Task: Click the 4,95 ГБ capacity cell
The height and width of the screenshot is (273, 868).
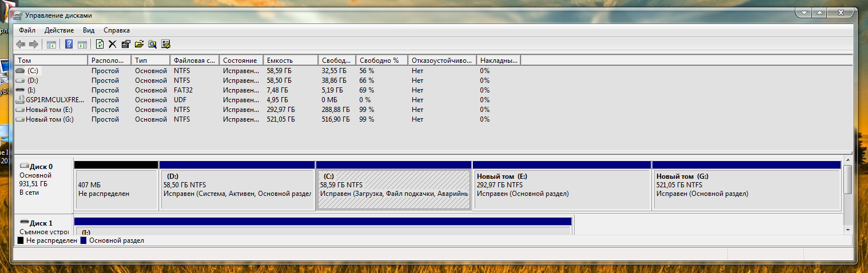Action: coord(277,100)
